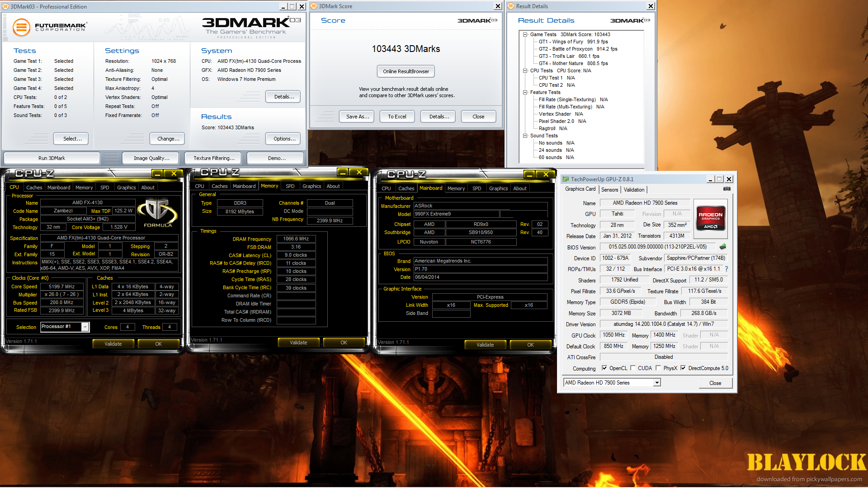Collapse the Game Tests tree node
The image size is (868, 488).
(525, 34)
